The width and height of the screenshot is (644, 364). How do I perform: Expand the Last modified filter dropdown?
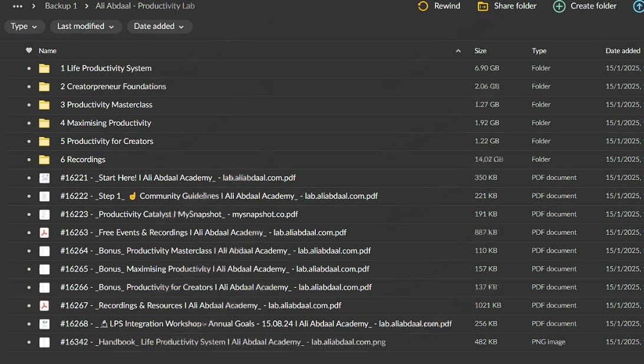pos(85,27)
